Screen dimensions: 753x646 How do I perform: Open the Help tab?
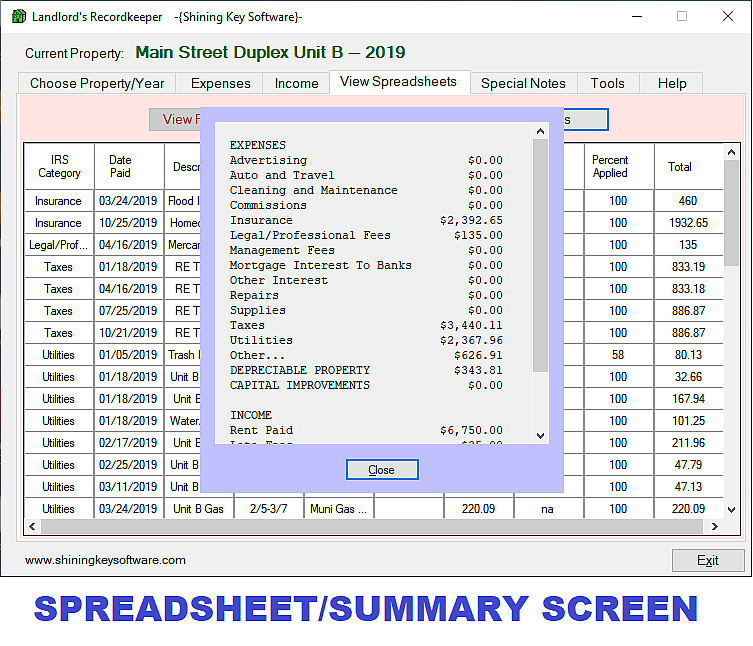click(x=671, y=83)
